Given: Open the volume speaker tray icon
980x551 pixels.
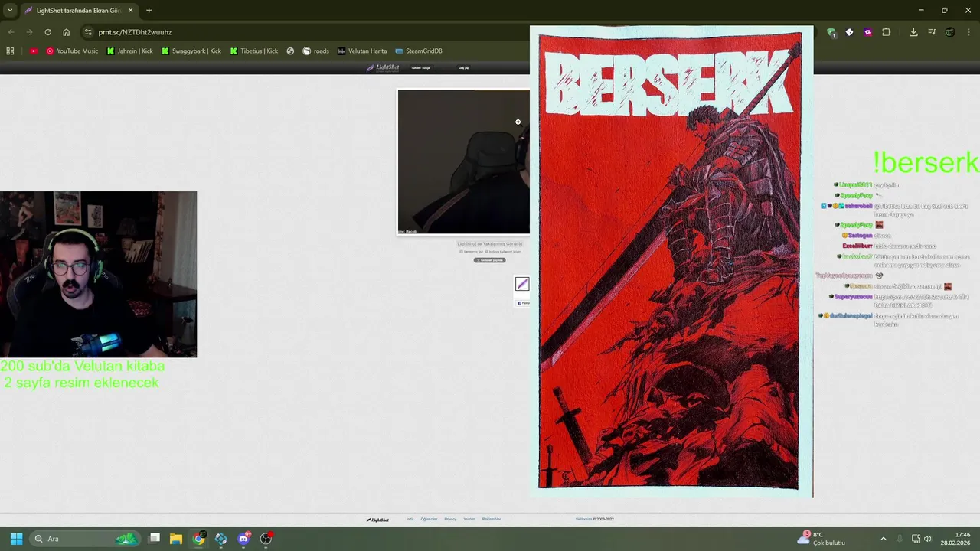Looking at the screenshot, I should click(x=928, y=539).
